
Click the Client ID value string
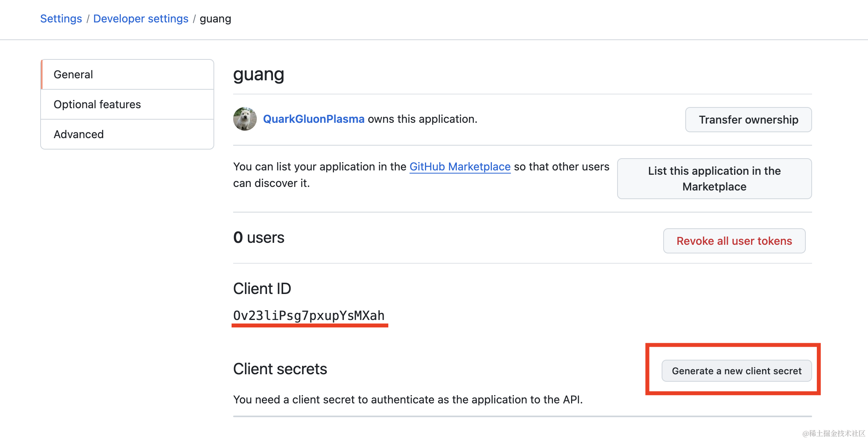click(x=309, y=316)
